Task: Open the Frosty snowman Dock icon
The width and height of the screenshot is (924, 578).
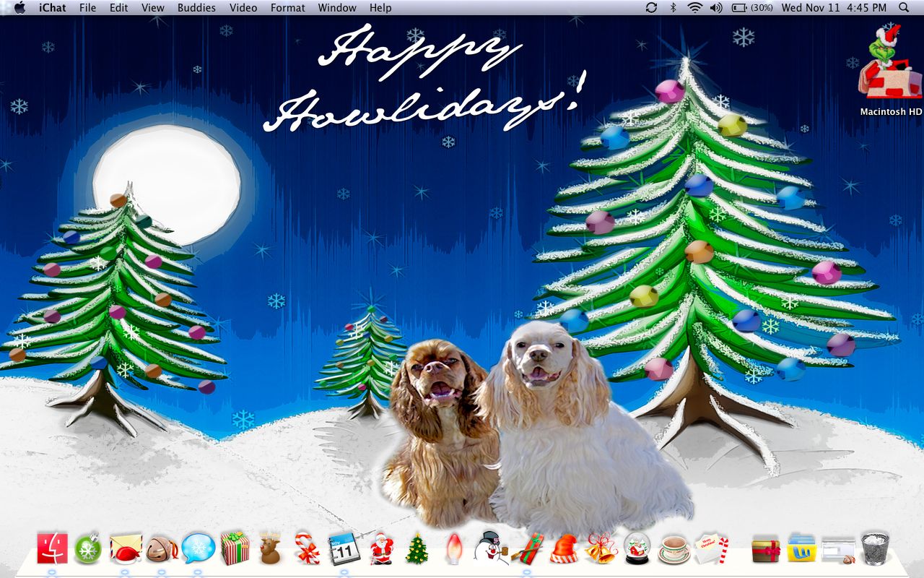Action: [490, 547]
